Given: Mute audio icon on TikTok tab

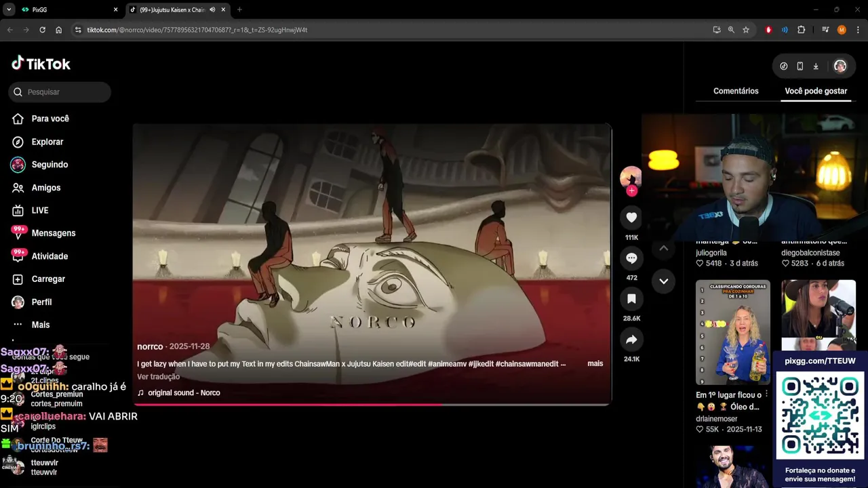Looking at the screenshot, I should tap(212, 9).
